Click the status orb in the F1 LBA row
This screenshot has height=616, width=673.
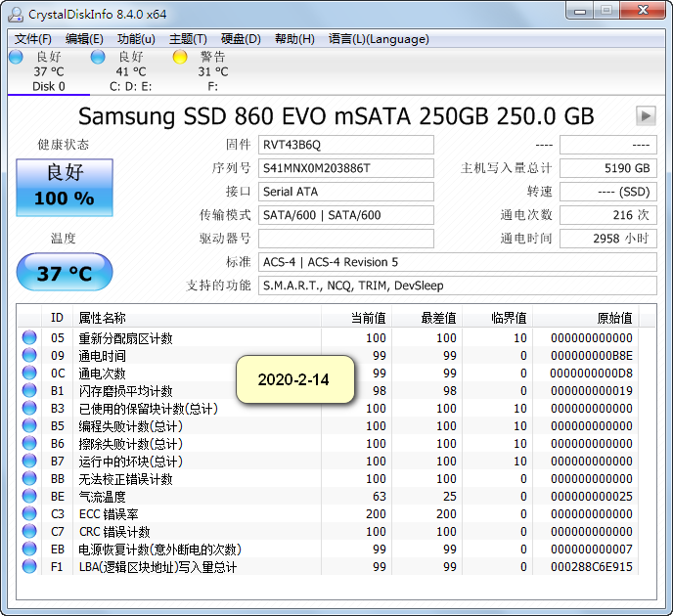(x=29, y=566)
